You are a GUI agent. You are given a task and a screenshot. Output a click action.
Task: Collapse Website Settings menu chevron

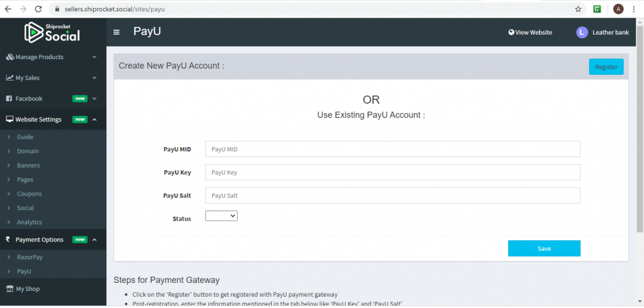[x=94, y=119]
